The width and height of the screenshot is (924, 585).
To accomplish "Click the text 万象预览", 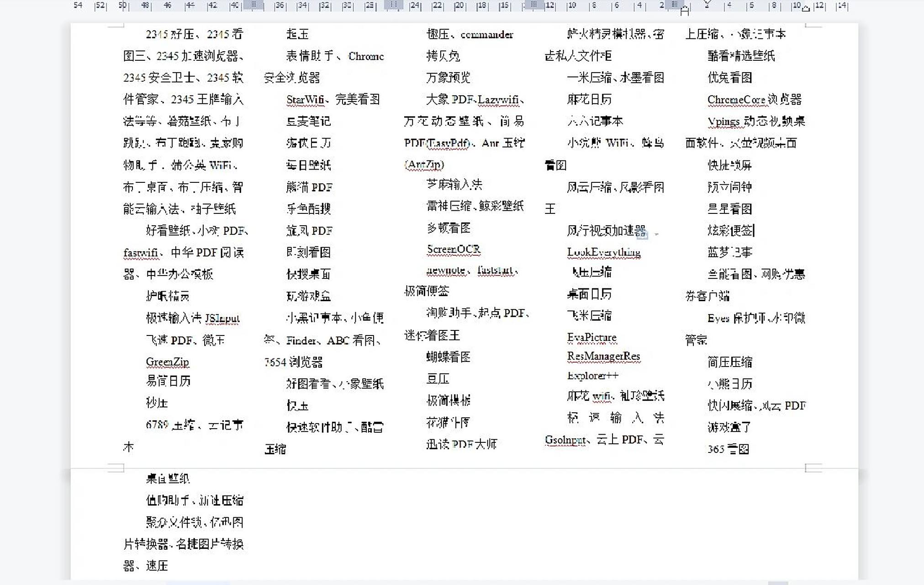I will click(x=449, y=78).
